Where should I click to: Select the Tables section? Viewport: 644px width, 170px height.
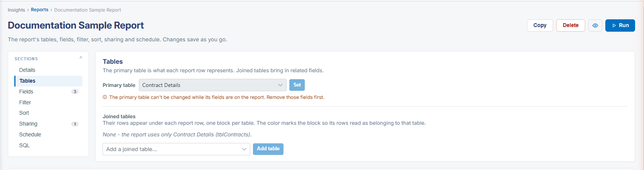click(x=48, y=81)
